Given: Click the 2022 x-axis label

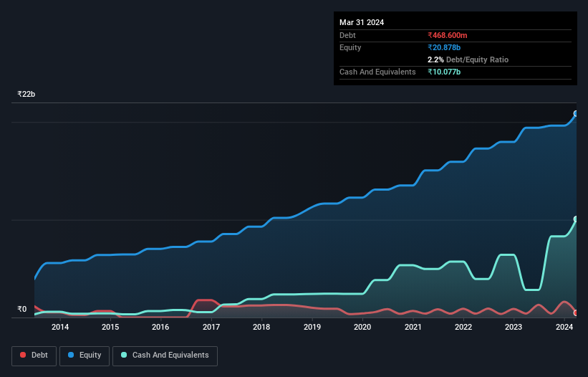Looking at the screenshot, I should tap(463, 327).
